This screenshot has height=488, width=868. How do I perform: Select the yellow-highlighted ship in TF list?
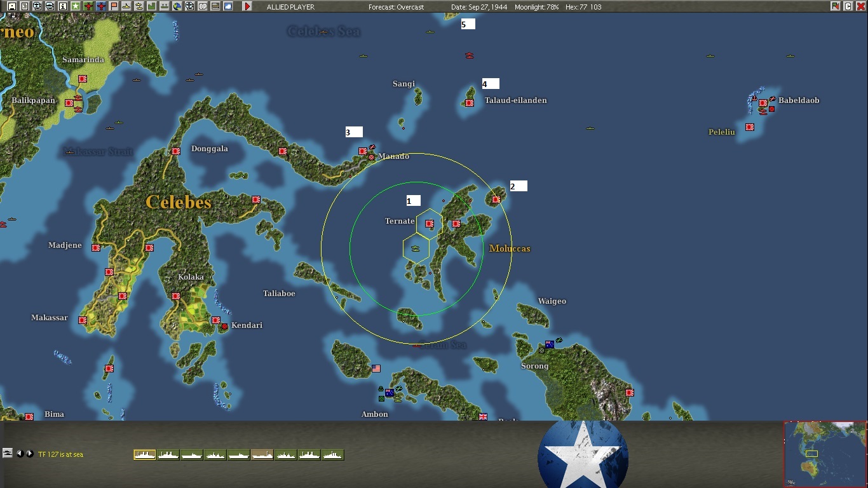[145, 454]
